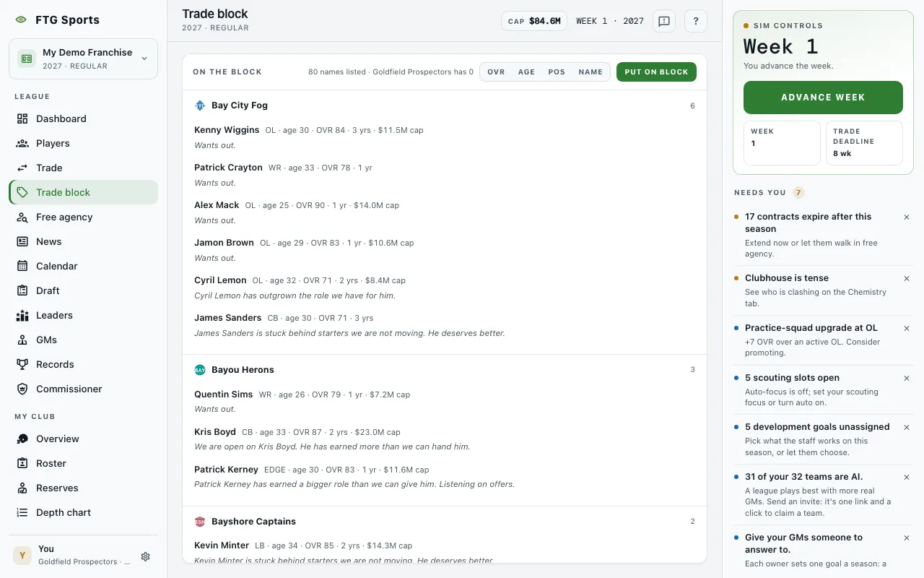Select the Depth chart list icon

(x=22, y=512)
